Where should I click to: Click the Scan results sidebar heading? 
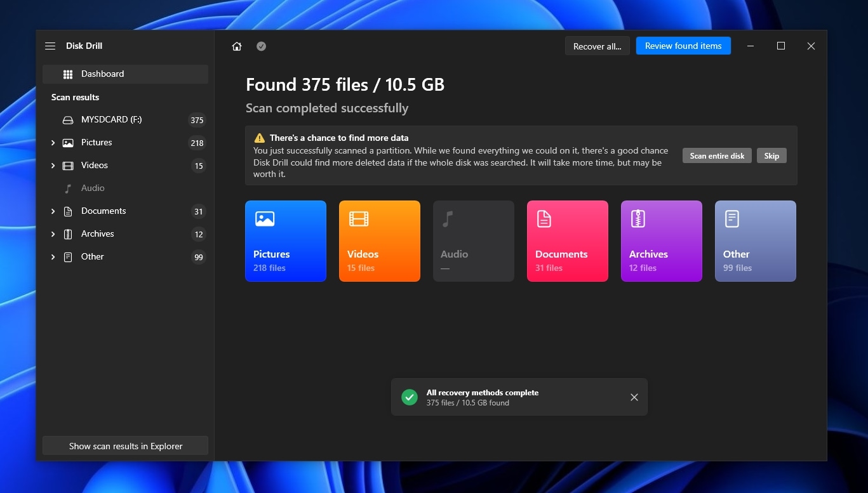(75, 97)
